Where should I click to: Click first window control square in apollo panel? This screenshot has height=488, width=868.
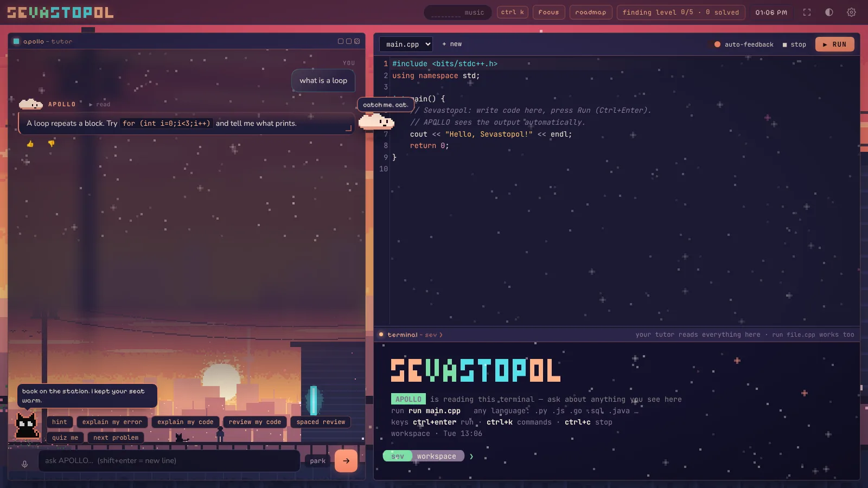click(341, 41)
